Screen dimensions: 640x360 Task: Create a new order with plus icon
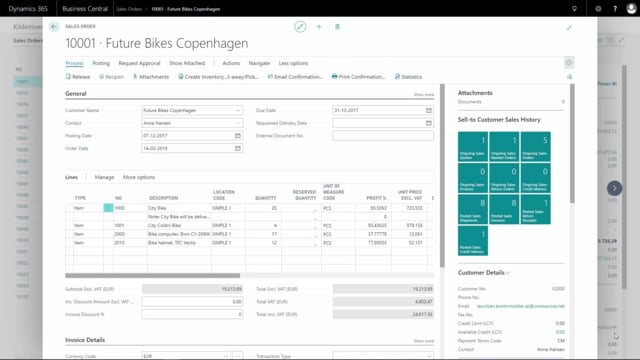pos(319,27)
